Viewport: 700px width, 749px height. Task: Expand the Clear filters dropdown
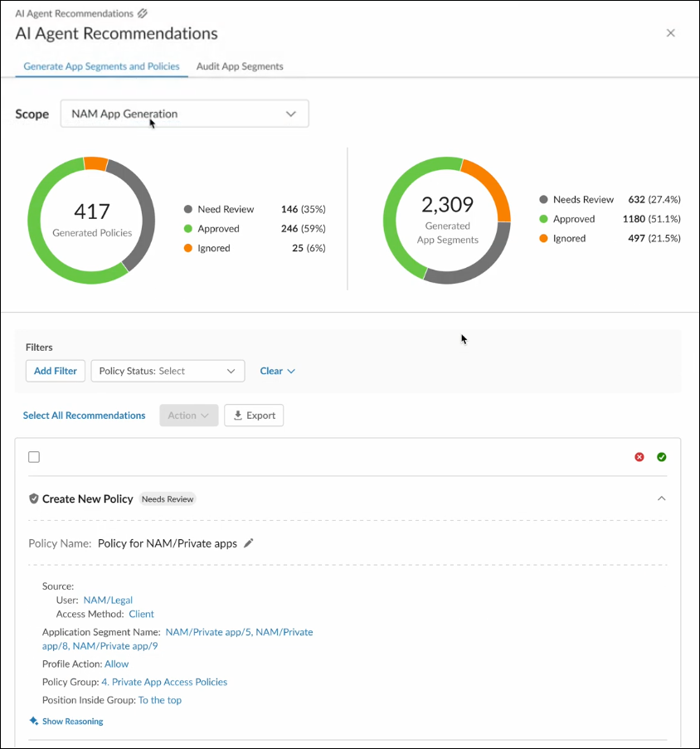pos(277,371)
